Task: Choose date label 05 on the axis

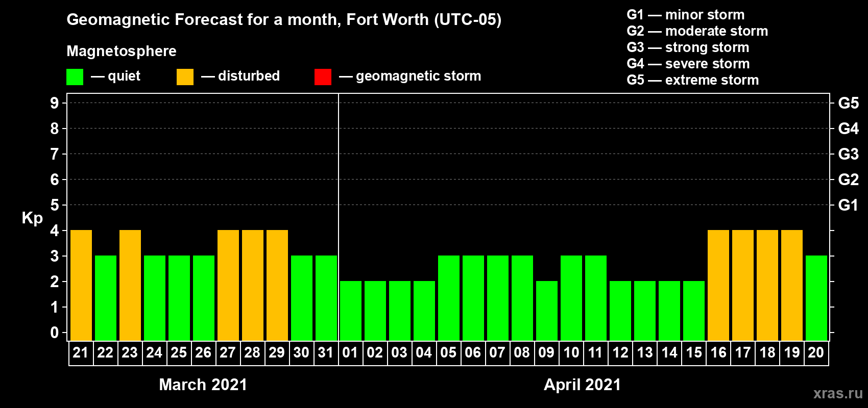Action: 448,353
